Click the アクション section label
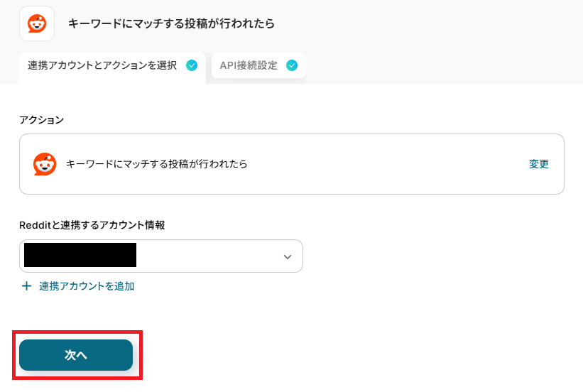 click(42, 120)
